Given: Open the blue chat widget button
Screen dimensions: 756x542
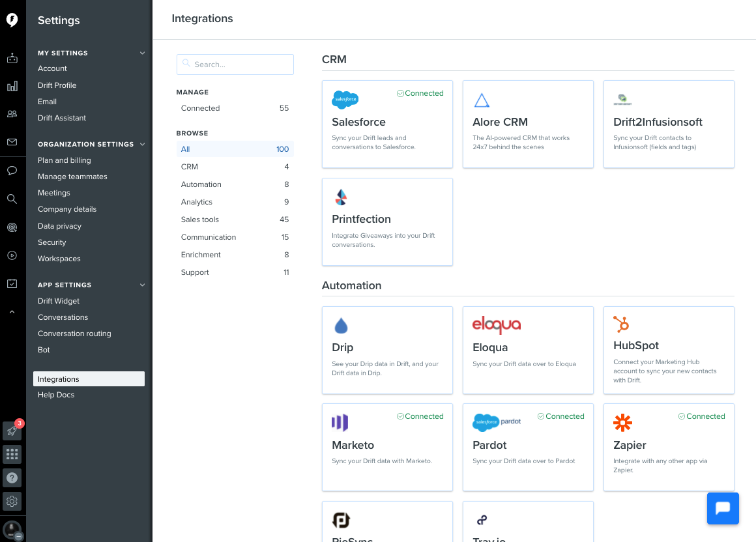Looking at the screenshot, I should (x=723, y=508).
